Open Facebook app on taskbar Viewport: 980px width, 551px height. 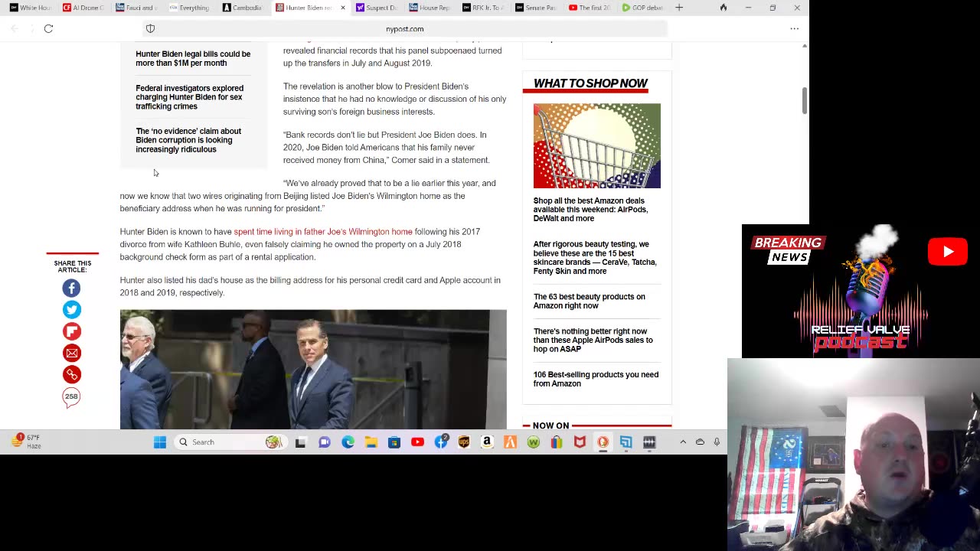coord(441,442)
